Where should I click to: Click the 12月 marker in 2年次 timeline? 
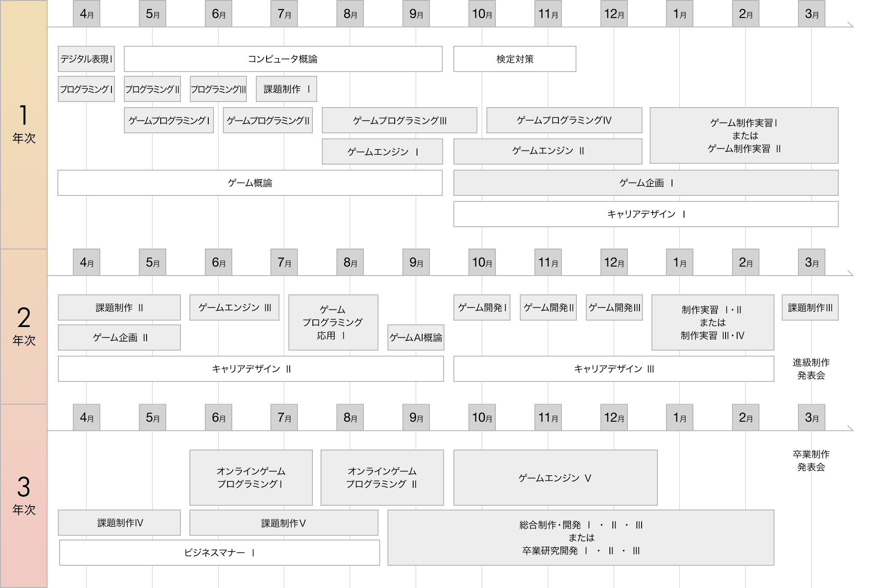pos(614,262)
